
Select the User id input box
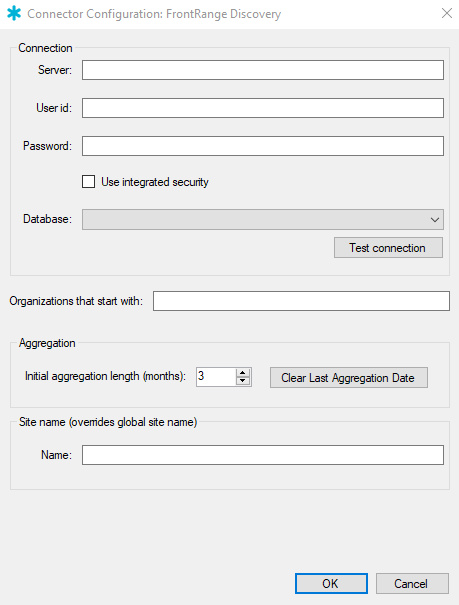pos(263,108)
